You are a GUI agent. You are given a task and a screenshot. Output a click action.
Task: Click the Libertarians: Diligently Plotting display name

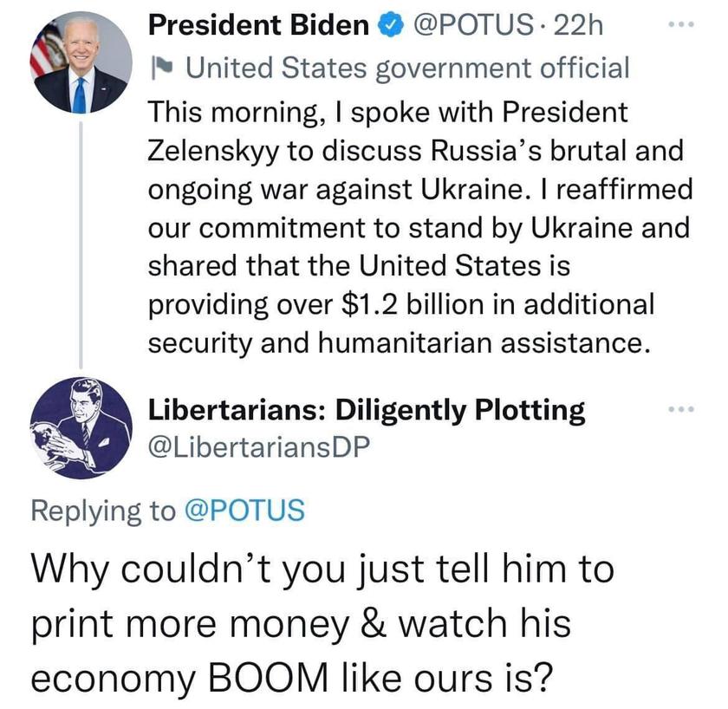point(367,410)
